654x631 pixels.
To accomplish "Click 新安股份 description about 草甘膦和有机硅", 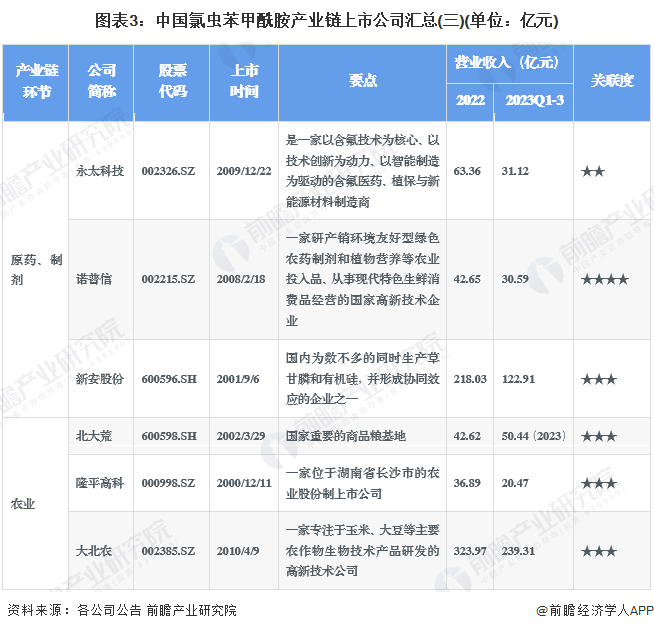I will [362, 379].
